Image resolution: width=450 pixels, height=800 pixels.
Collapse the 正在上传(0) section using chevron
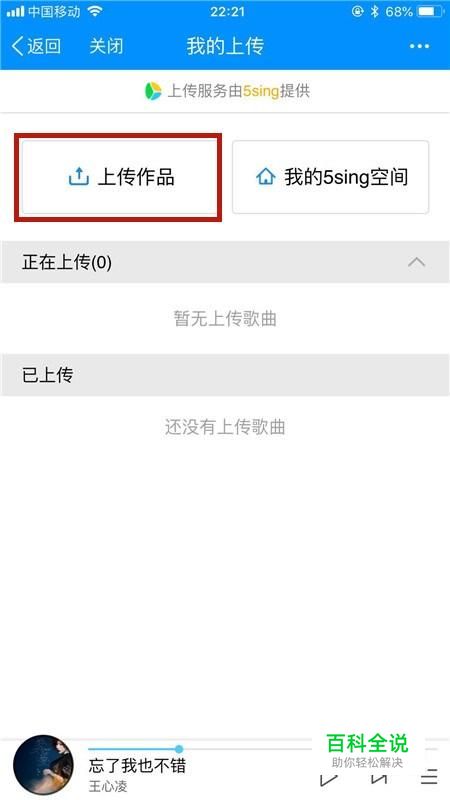(x=417, y=262)
